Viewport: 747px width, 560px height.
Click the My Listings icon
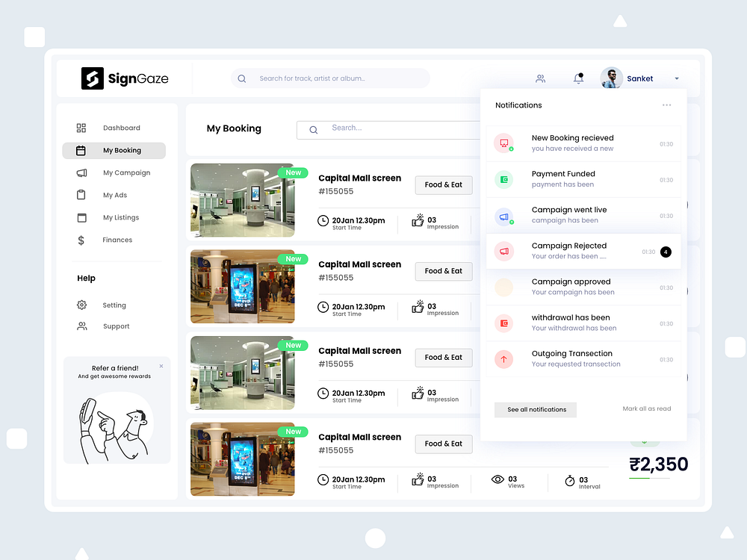pyautogui.click(x=81, y=217)
